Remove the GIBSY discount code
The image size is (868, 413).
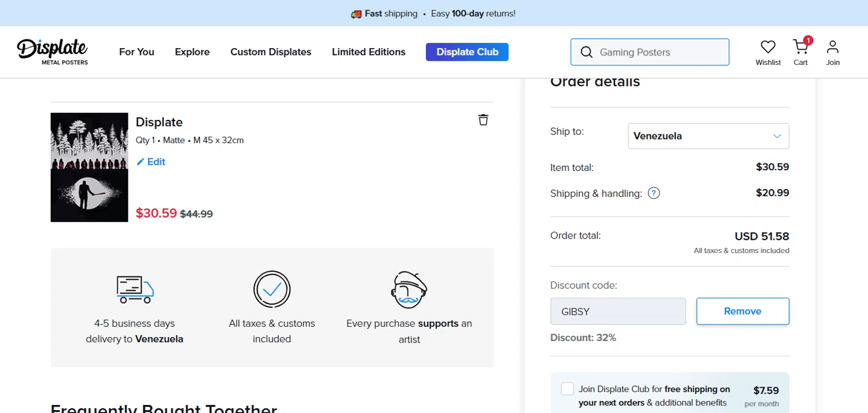coord(742,311)
